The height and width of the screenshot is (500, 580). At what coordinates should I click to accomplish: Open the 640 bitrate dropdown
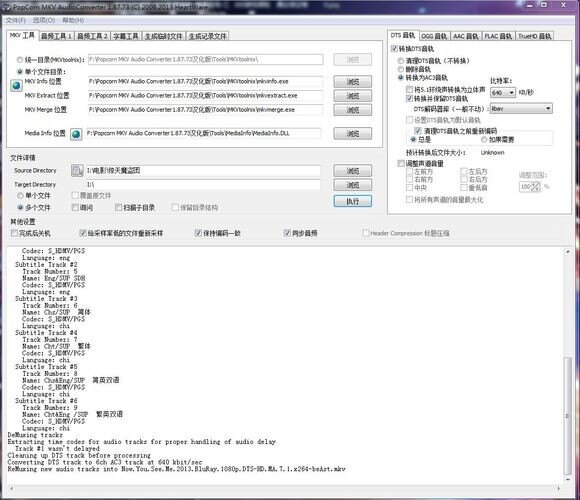(x=503, y=92)
